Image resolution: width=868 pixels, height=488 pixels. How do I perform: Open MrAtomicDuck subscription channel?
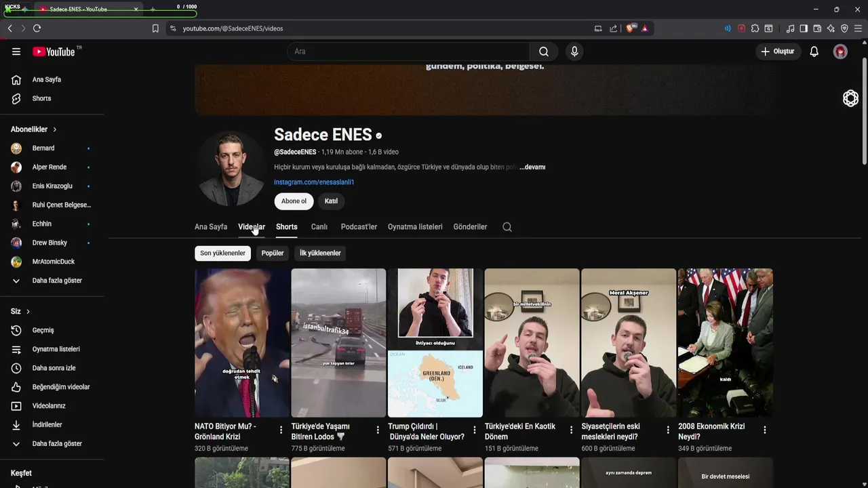point(52,262)
